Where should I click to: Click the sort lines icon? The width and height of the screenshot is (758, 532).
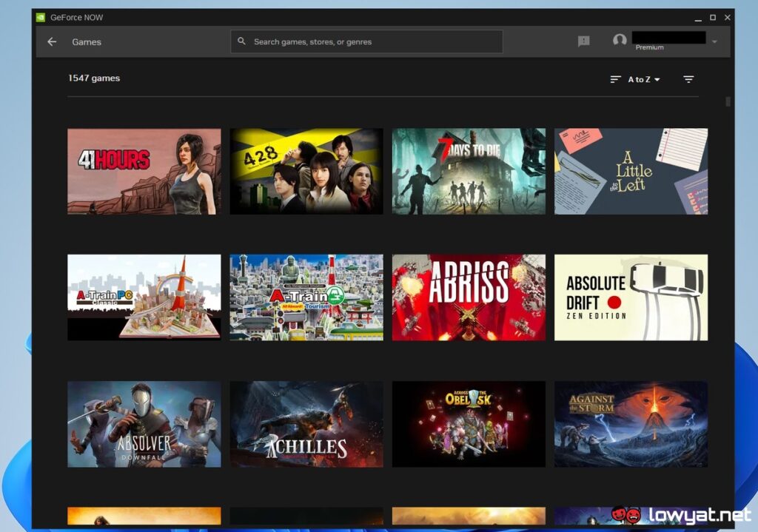615,79
